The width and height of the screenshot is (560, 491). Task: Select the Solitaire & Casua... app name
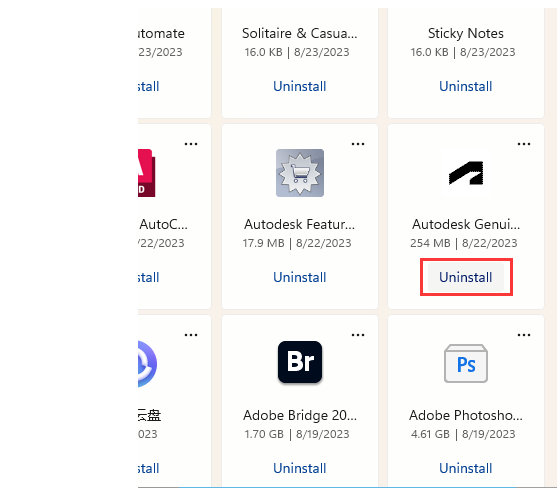coord(300,33)
